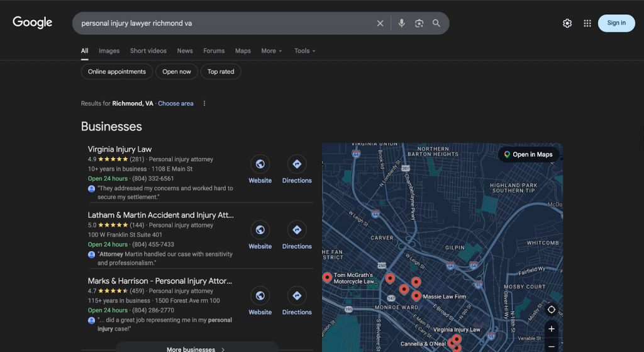Open quick settings gear icon

[x=567, y=23]
